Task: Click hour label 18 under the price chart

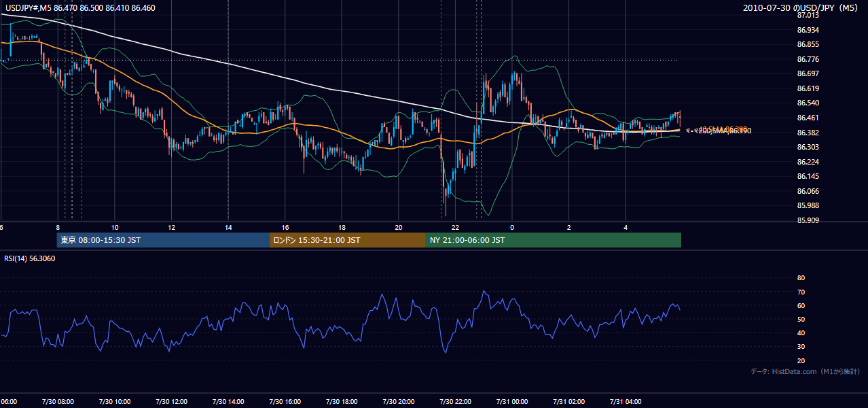Action: pyautogui.click(x=342, y=227)
